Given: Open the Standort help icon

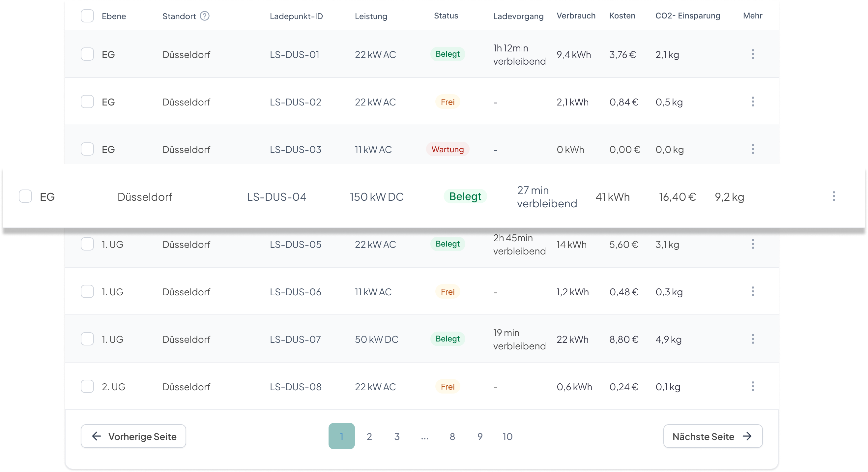Looking at the screenshot, I should coord(205,16).
